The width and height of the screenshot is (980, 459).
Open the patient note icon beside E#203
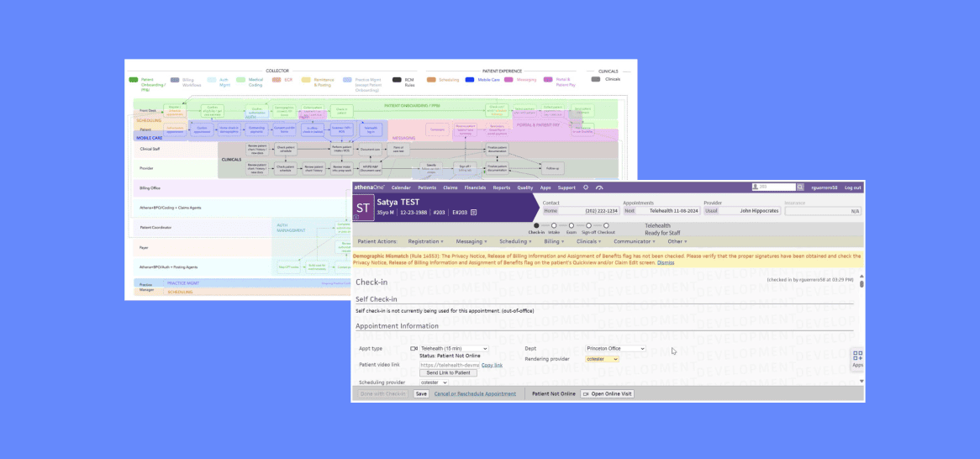coord(474,213)
